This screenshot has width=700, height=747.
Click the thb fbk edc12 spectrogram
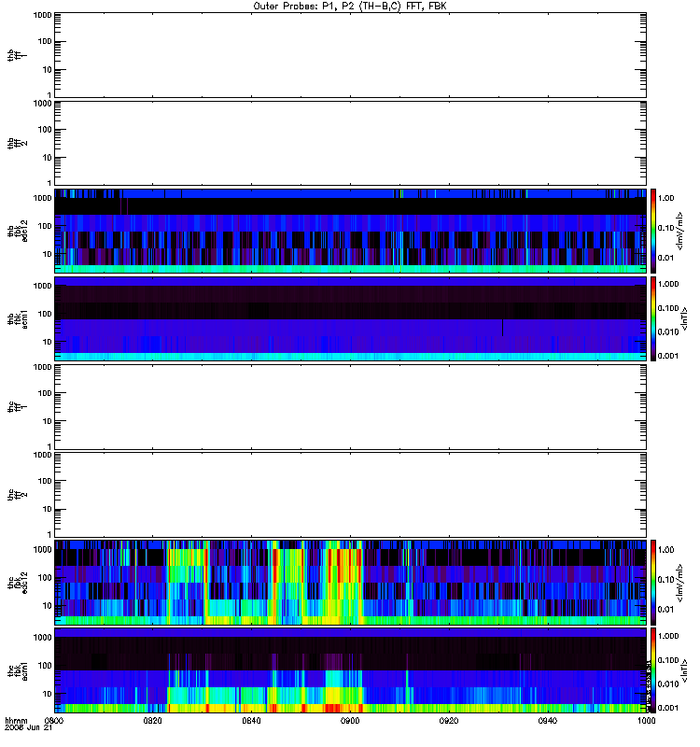point(350,231)
